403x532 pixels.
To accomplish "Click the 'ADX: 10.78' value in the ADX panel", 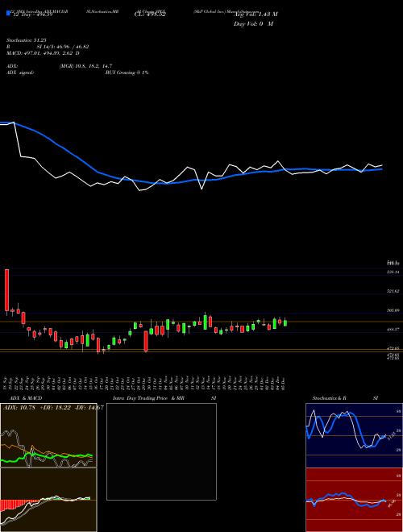I will click(x=19, y=408).
